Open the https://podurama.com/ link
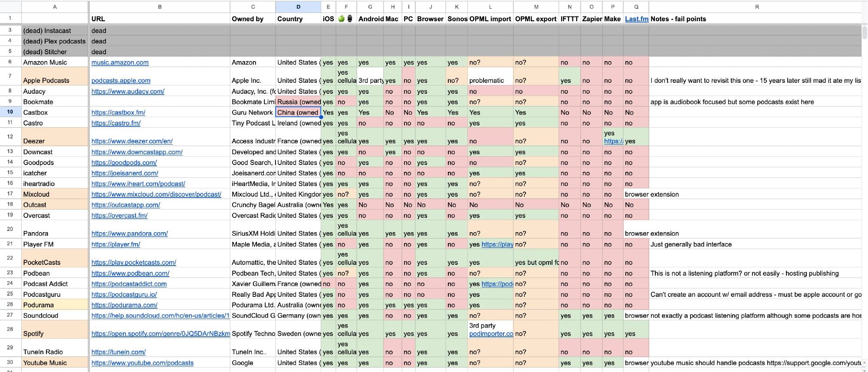The width and height of the screenshot is (868, 372). (x=124, y=305)
